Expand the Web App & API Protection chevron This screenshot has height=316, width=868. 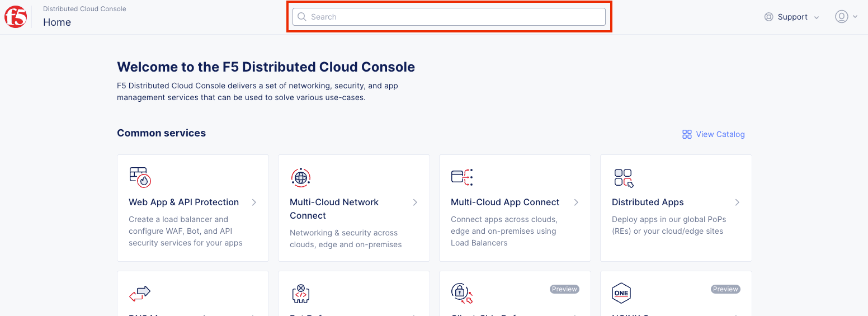[254, 202]
